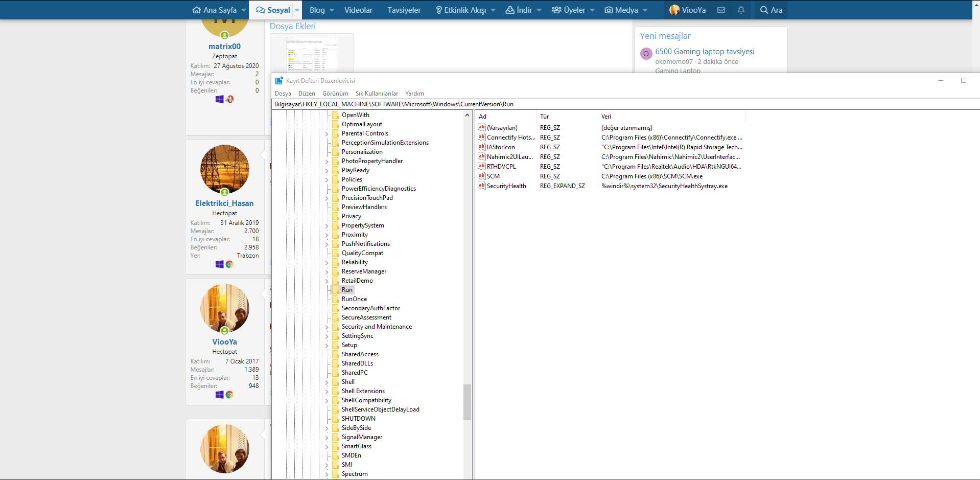980x480 pixels.
Task: Click the Run folder icon in tree
Action: click(335, 290)
